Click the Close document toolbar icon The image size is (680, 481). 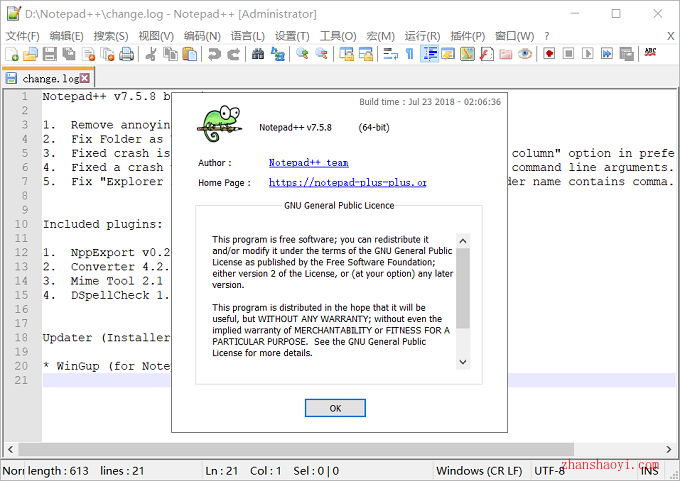coord(88,54)
